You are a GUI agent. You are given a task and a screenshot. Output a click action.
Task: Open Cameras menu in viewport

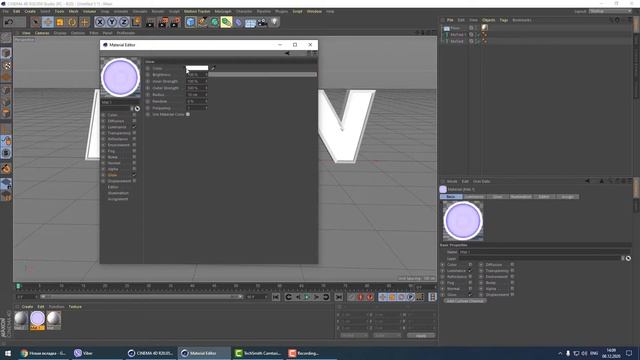point(42,33)
